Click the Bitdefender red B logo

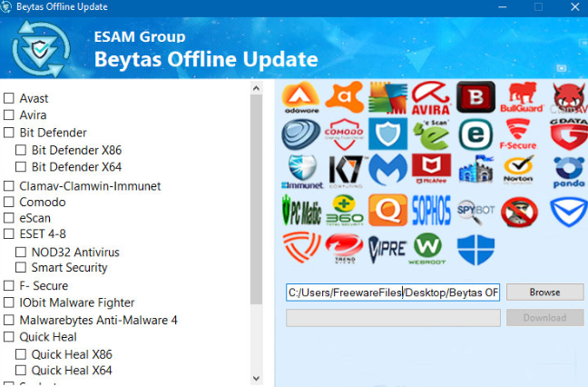point(475,97)
